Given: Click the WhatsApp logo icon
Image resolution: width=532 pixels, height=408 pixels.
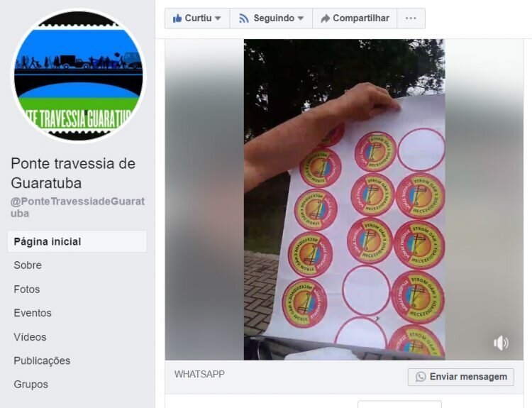Looking at the screenshot, I should coord(421,377).
